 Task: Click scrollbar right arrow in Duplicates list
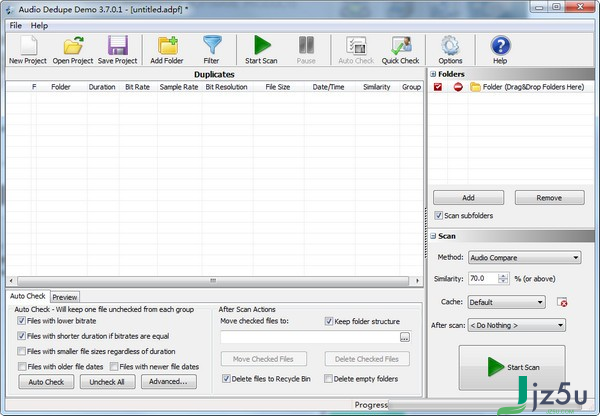tap(417, 281)
